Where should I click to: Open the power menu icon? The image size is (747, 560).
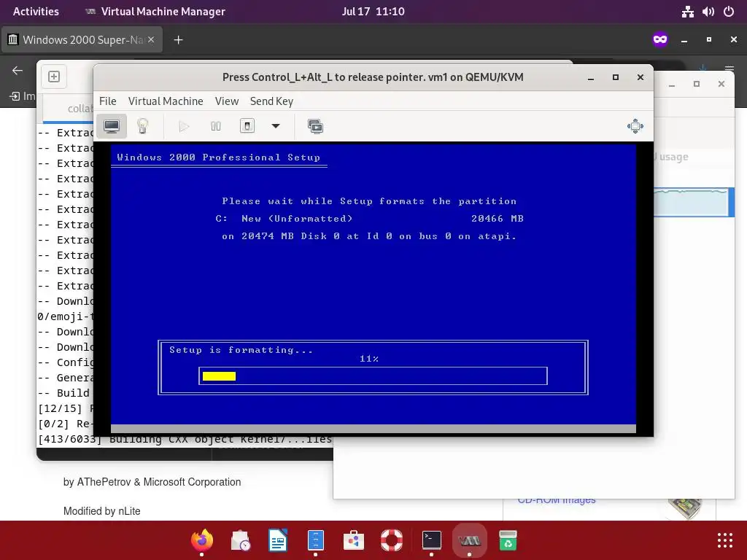(x=729, y=12)
